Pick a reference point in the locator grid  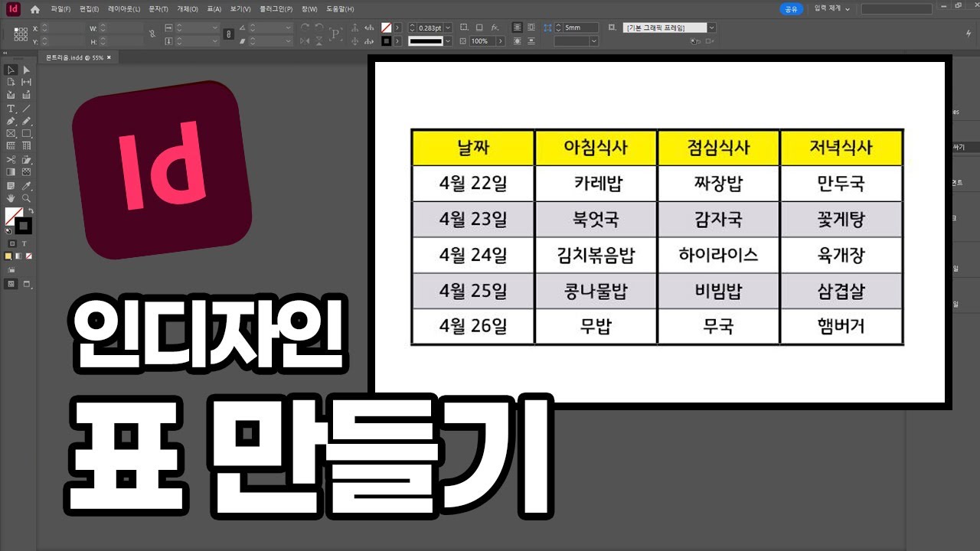21,34
